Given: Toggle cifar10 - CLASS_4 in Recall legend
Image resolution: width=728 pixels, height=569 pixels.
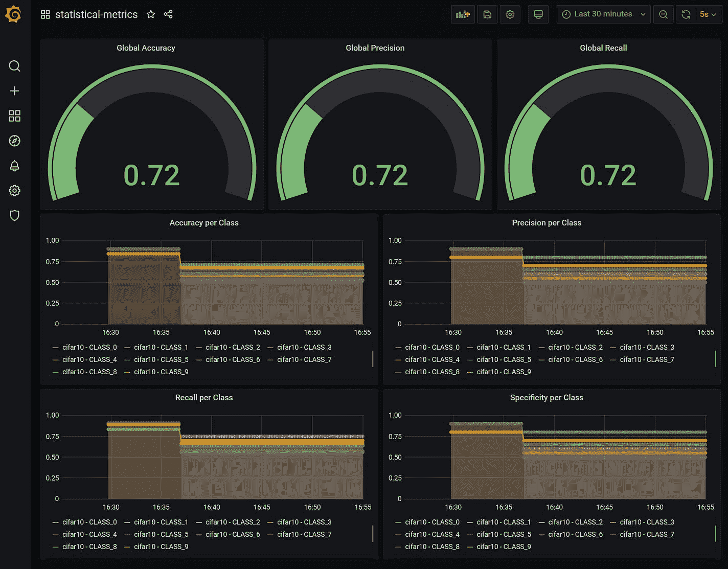Looking at the screenshot, I should point(89,534).
